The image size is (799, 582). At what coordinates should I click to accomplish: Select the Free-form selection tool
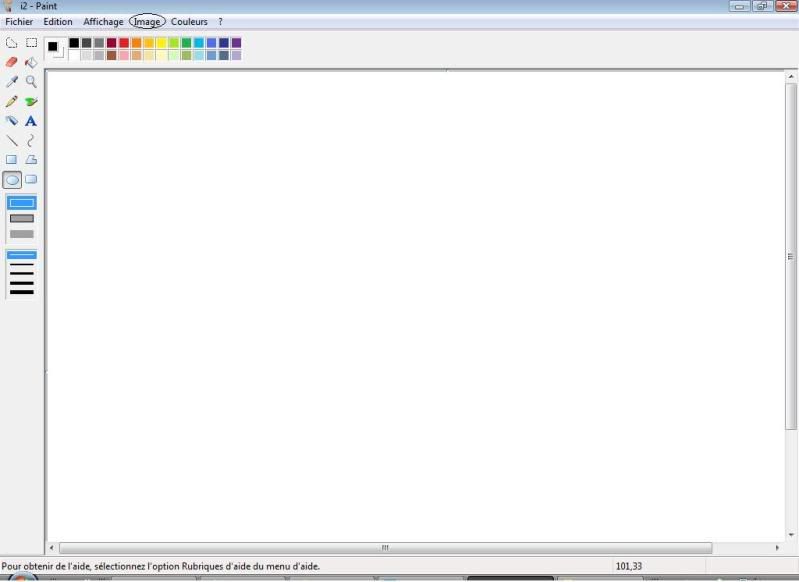(x=11, y=43)
